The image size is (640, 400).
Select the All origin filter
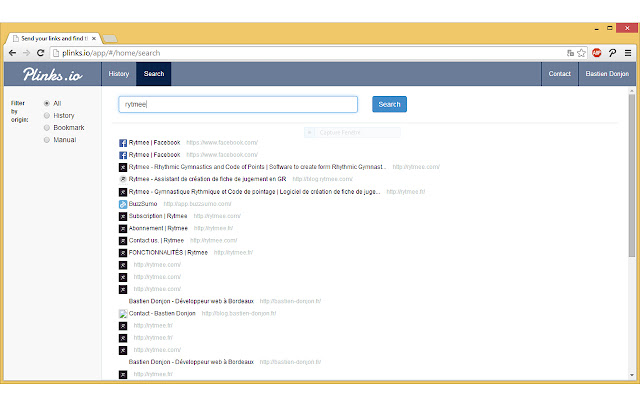coord(47,103)
